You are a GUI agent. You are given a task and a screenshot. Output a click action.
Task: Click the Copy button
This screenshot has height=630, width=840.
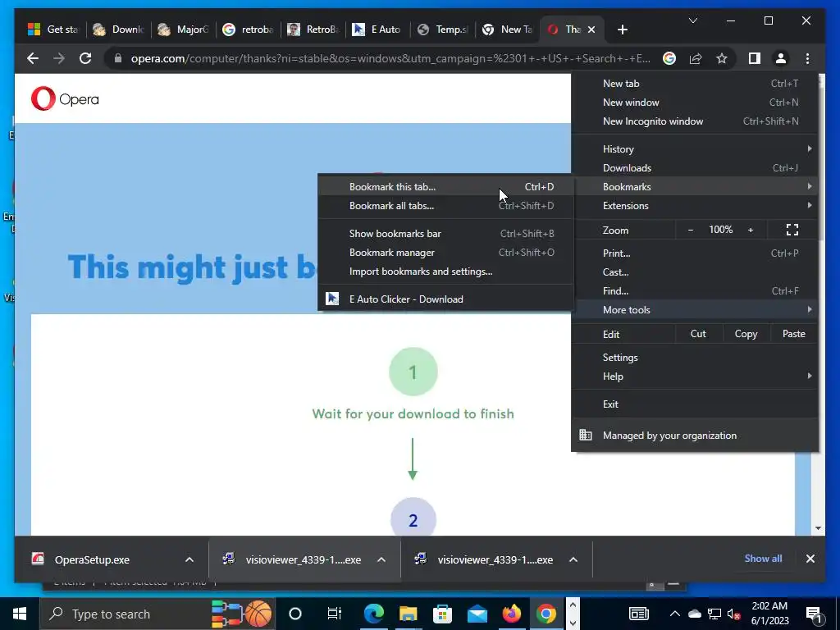746,334
